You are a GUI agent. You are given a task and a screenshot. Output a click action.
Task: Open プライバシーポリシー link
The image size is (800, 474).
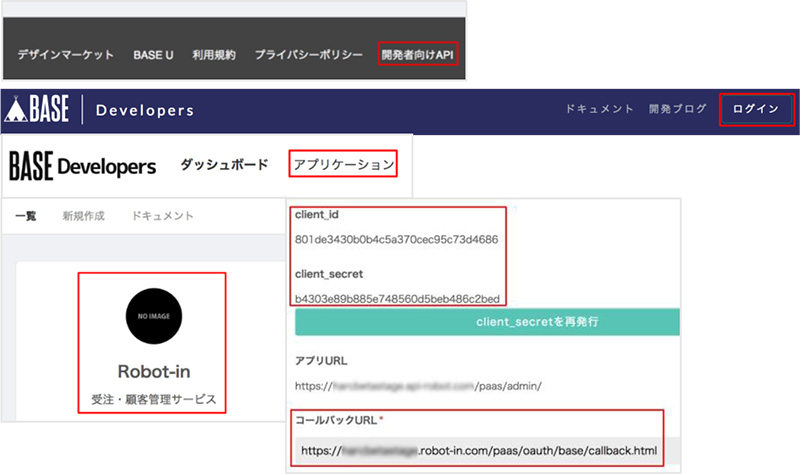309,55
